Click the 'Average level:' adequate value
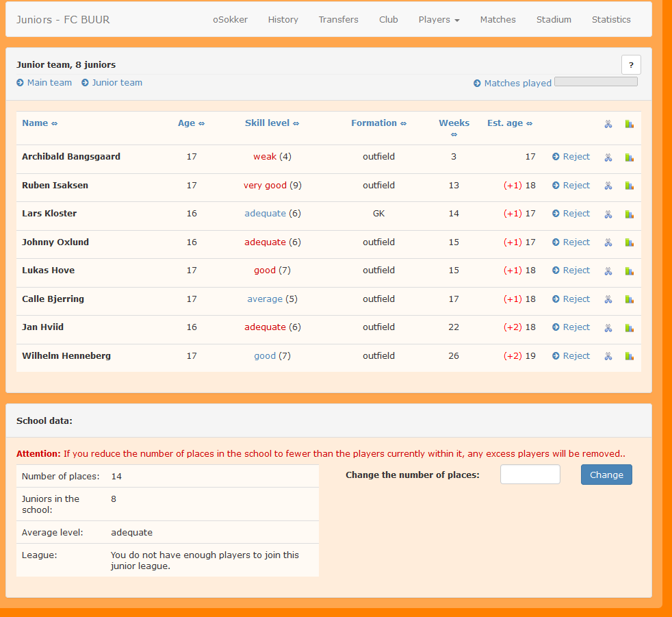The width and height of the screenshot is (672, 617). [x=131, y=533]
